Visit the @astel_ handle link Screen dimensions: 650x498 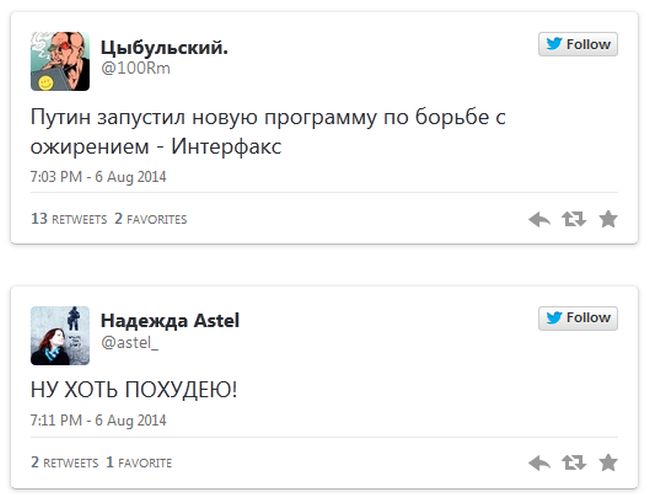click(x=129, y=342)
